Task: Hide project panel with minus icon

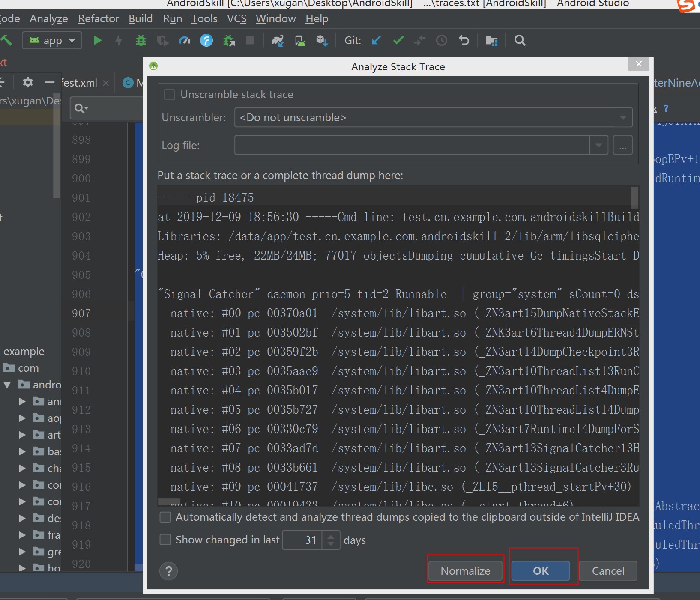Action: pos(50,82)
